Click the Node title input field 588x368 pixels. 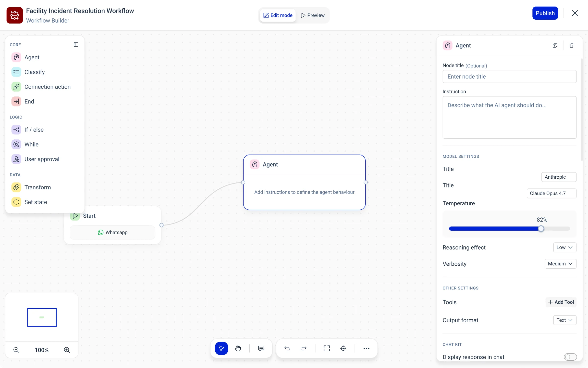(x=509, y=77)
